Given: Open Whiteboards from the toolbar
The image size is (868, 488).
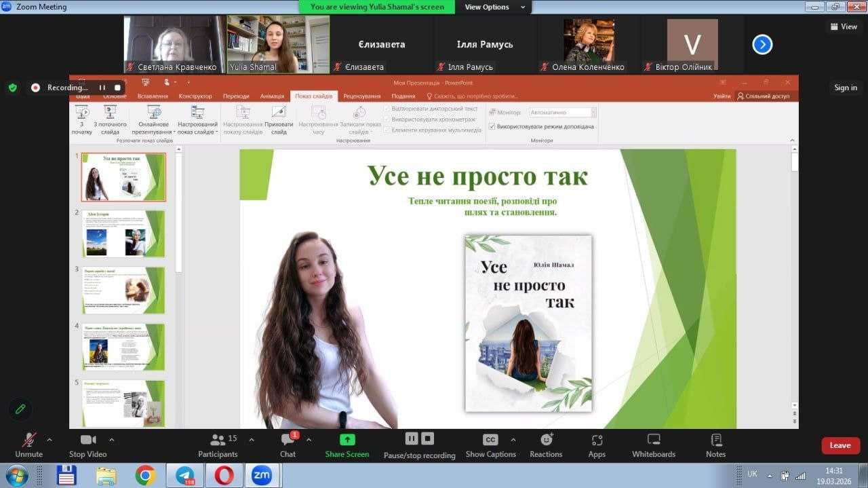Looking at the screenshot, I should pyautogui.click(x=654, y=440).
